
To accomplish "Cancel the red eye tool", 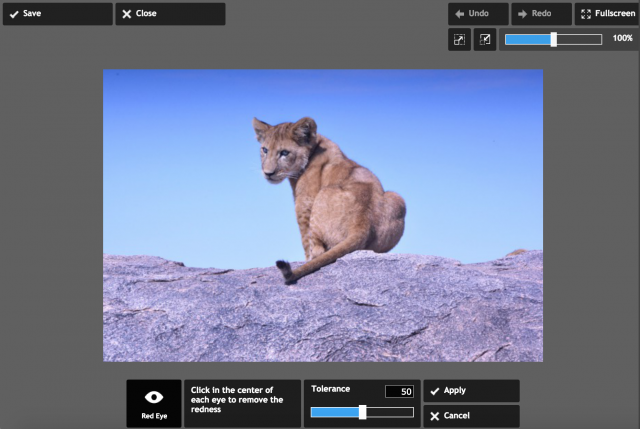I will tap(471, 416).
